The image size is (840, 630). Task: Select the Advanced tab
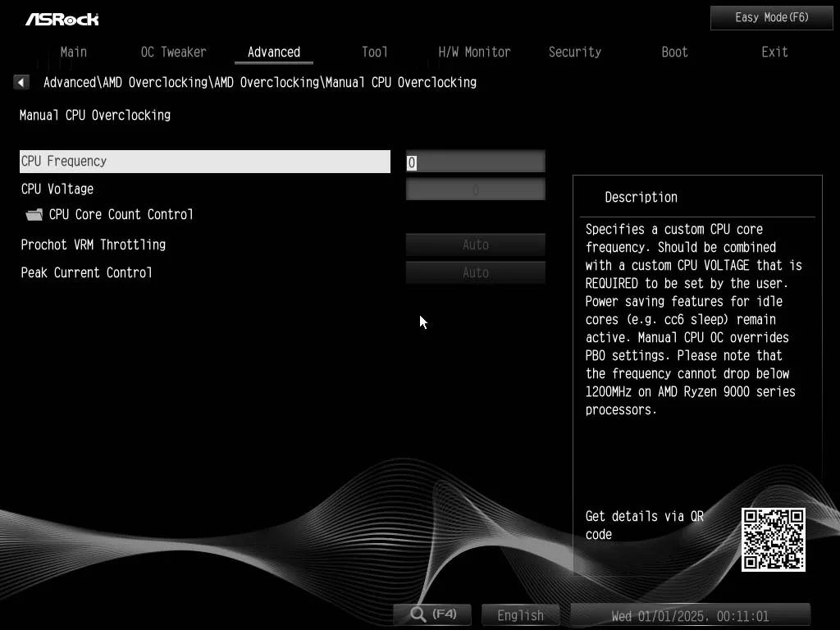coord(274,52)
